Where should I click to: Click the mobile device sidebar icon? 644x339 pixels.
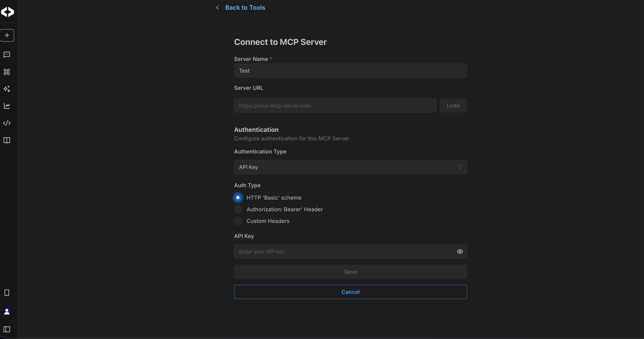click(x=7, y=292)
